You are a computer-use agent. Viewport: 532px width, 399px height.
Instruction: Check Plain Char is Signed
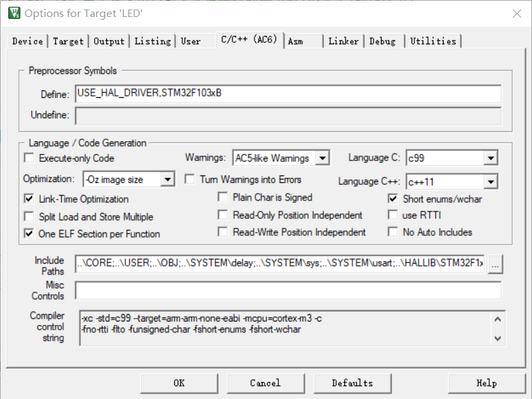(x=222, y=197)
